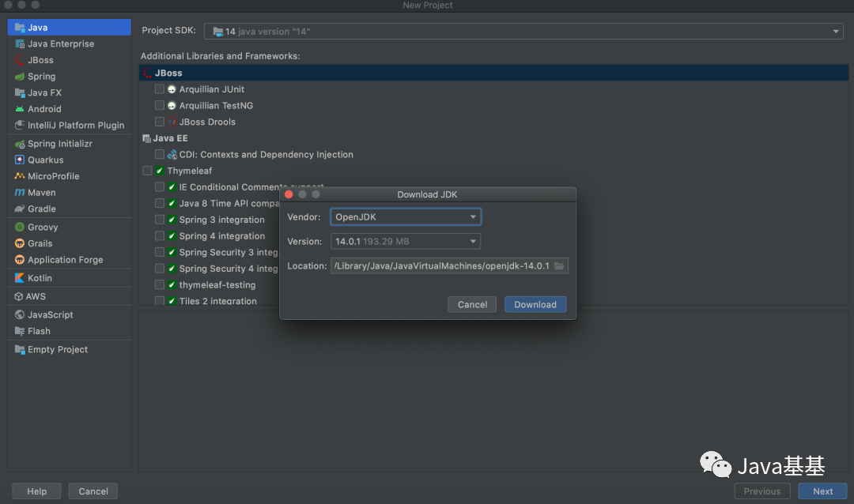Select the Java EE group header row

coord(494,138)
